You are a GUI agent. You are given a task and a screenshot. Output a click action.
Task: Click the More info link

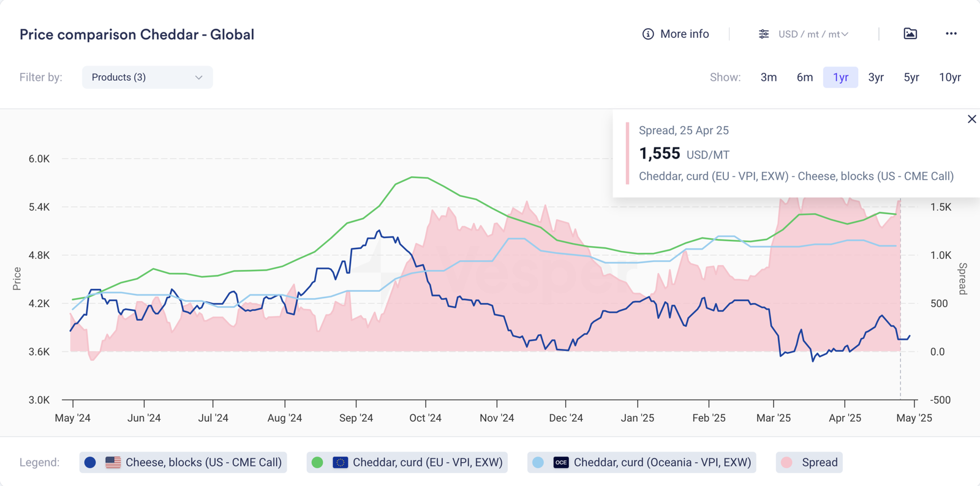(x=684, y=34)
